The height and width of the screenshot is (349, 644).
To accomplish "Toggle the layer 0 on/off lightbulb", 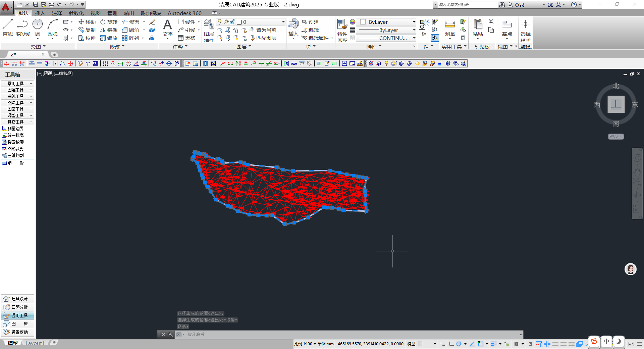I will pos(220,22).
